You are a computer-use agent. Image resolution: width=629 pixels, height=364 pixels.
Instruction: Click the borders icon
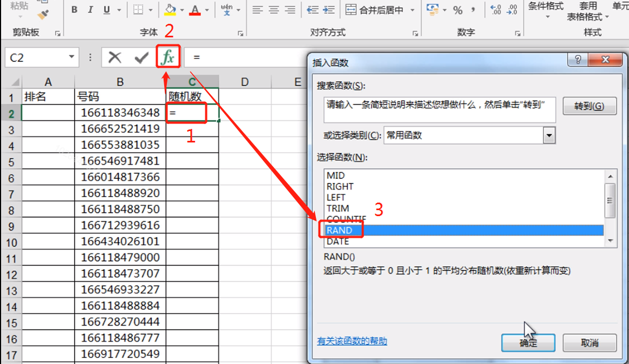click(x=138, y=10)
